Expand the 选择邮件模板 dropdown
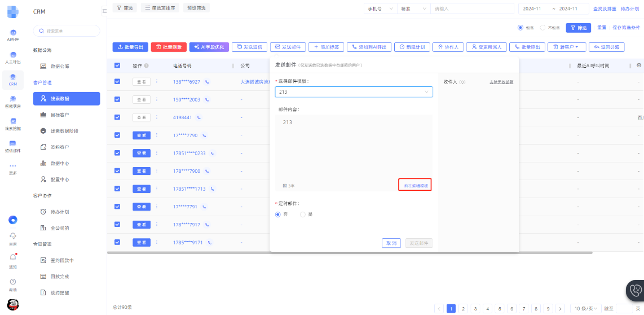Viewport: 644px width, 315px height. click(x=354, y=92)
